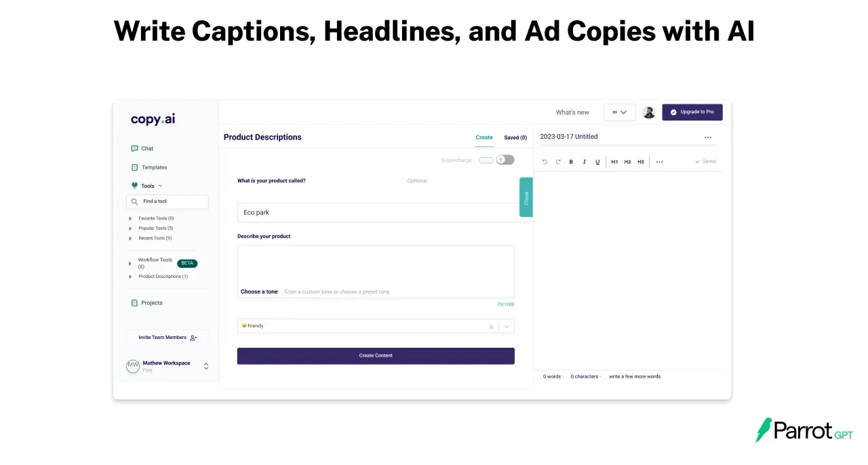Screen dimensions: 868x465
Task: Open document options three-dot menu
Action: [708, 138]
